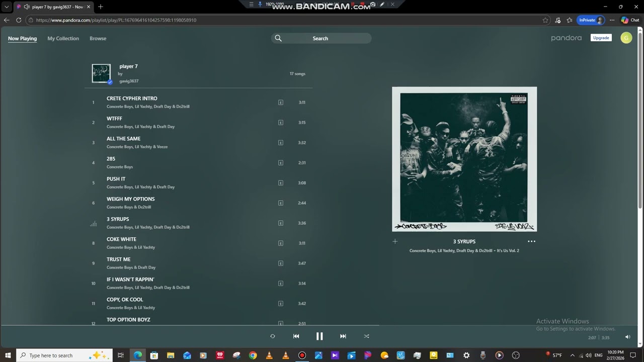Open the Browse tab
The width and height of the screenshot is (644, 362).
point(98,38)
